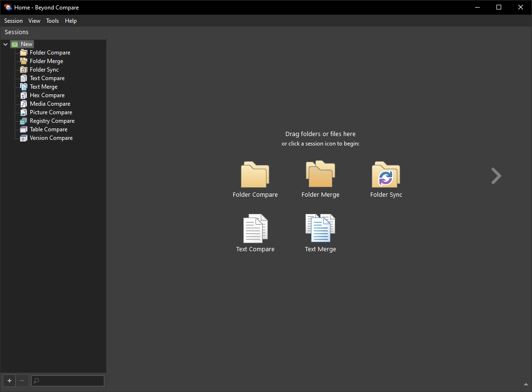Click the minus remove session button
The height and width of the screenshot is (392, 532).
point(22,381)
